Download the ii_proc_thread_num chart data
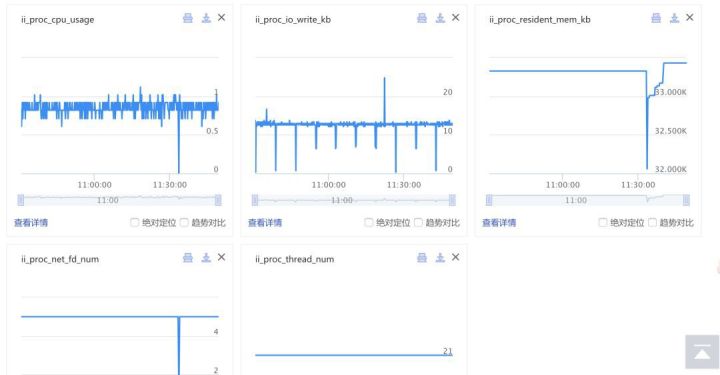 [440, 257]
